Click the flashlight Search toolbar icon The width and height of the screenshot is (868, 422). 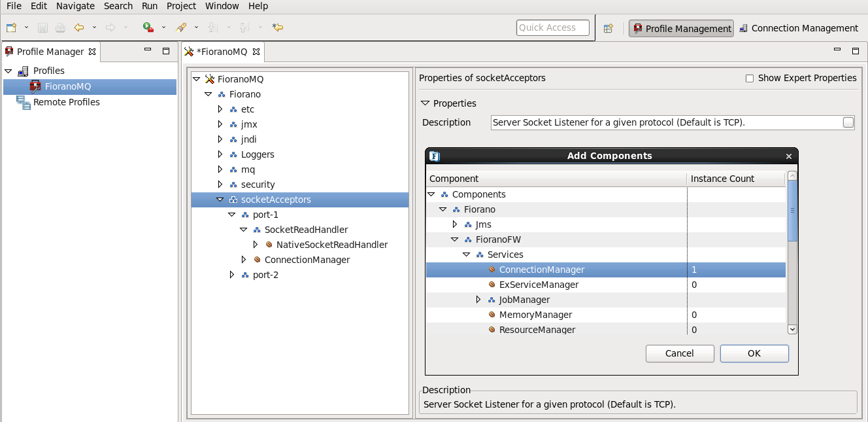(181, 27)
